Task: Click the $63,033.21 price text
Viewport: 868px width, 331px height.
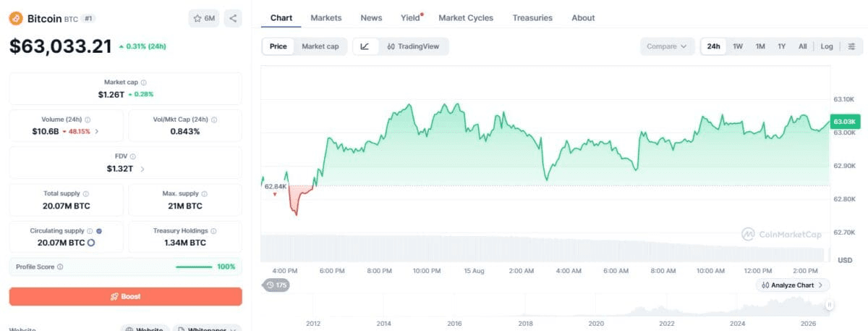Action: 61,46
